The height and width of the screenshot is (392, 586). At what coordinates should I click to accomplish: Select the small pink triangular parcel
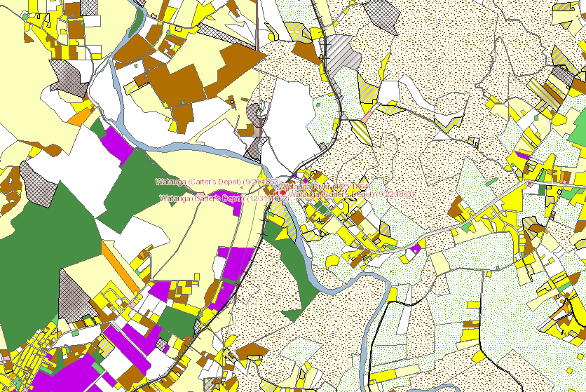click(x=367, y=116)
